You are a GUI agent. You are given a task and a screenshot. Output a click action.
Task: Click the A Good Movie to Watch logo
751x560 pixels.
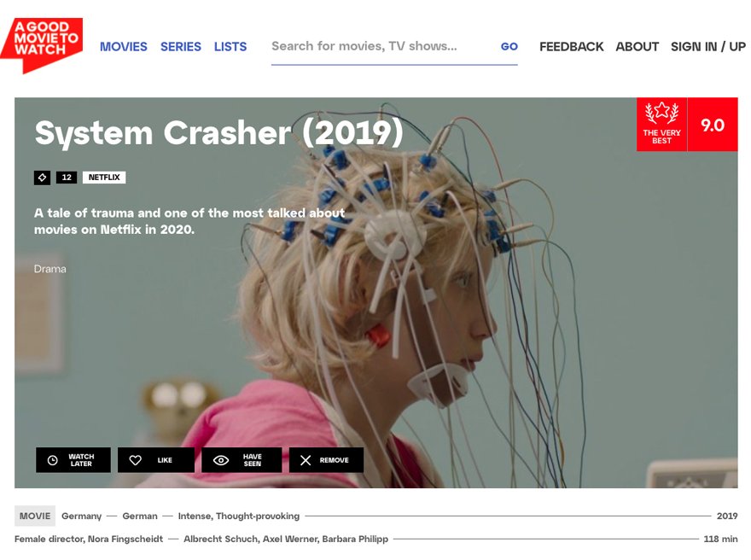pyautogui.click(x=42, y=44)
